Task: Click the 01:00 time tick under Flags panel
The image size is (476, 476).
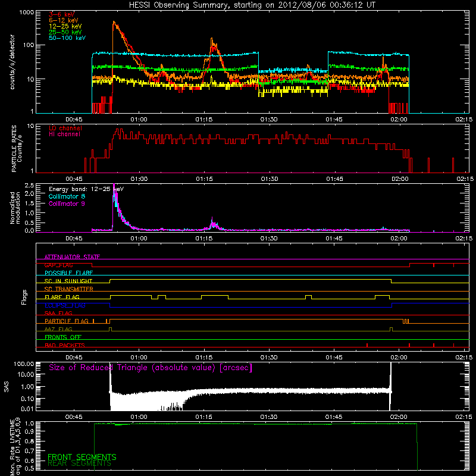Action: pos(139,358)
